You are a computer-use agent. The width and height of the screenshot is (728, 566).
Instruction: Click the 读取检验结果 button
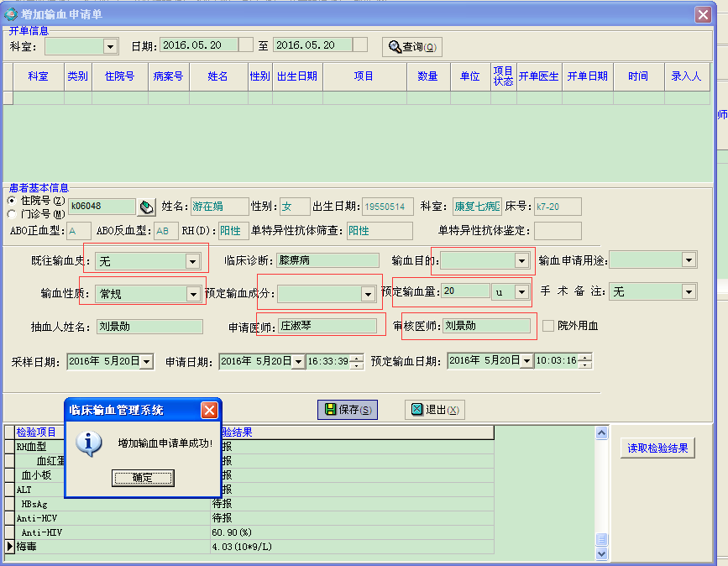[657, 448]
